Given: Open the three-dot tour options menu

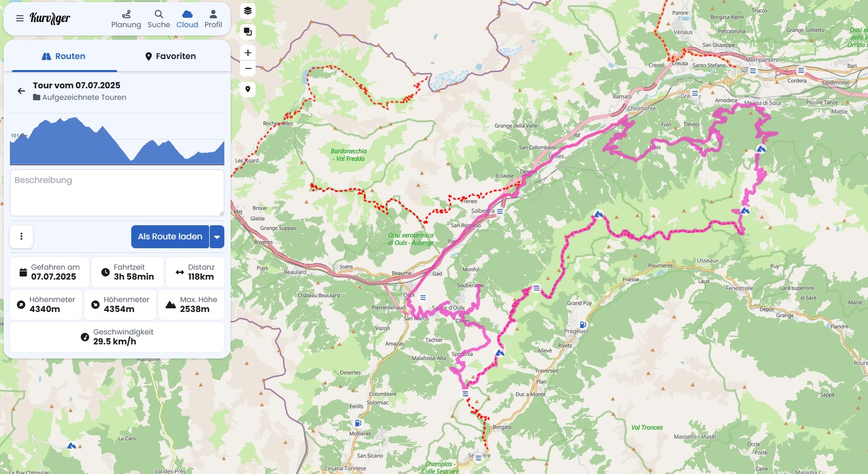Looking at the screenshot, I should [x=21, y=237].
